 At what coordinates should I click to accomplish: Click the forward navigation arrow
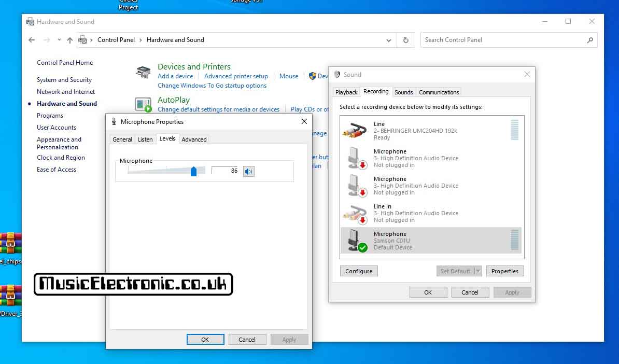pyautogui.click(x=47, y=40)
